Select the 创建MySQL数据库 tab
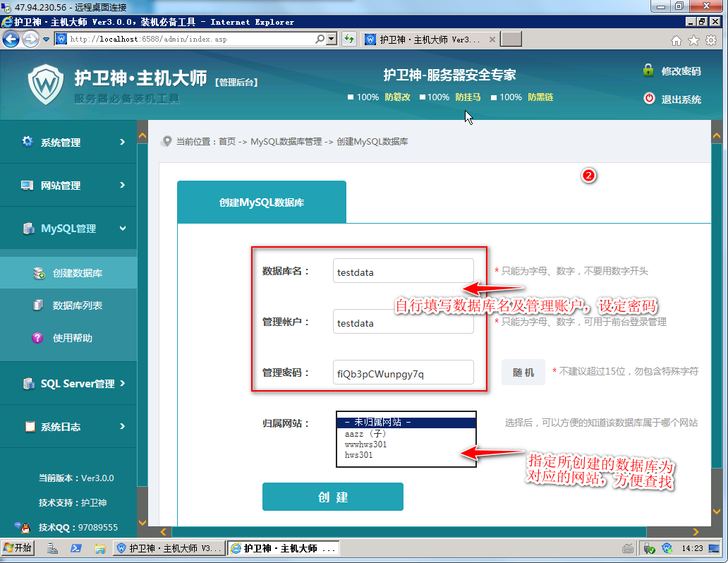Image resolution: width=728 pixels, height=563 pixels. 262,202
